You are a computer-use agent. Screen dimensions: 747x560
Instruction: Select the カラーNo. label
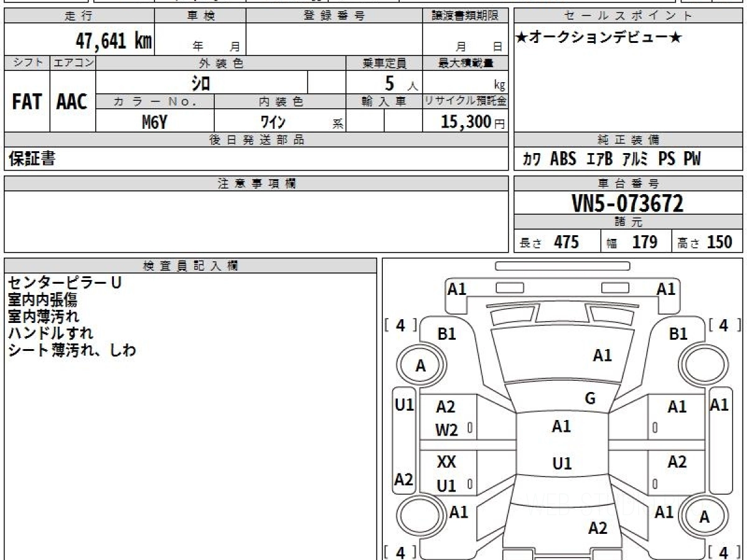155,101
